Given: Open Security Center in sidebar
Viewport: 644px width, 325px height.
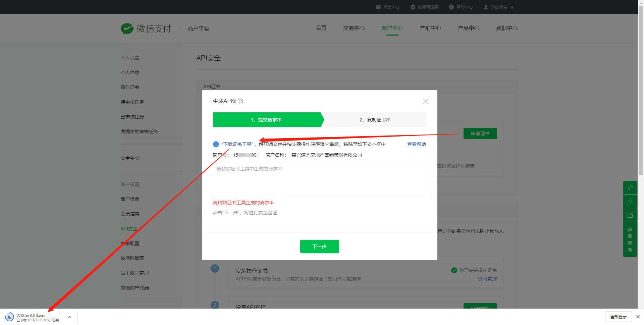Looking at the screenshot, I should coord(130,158).
